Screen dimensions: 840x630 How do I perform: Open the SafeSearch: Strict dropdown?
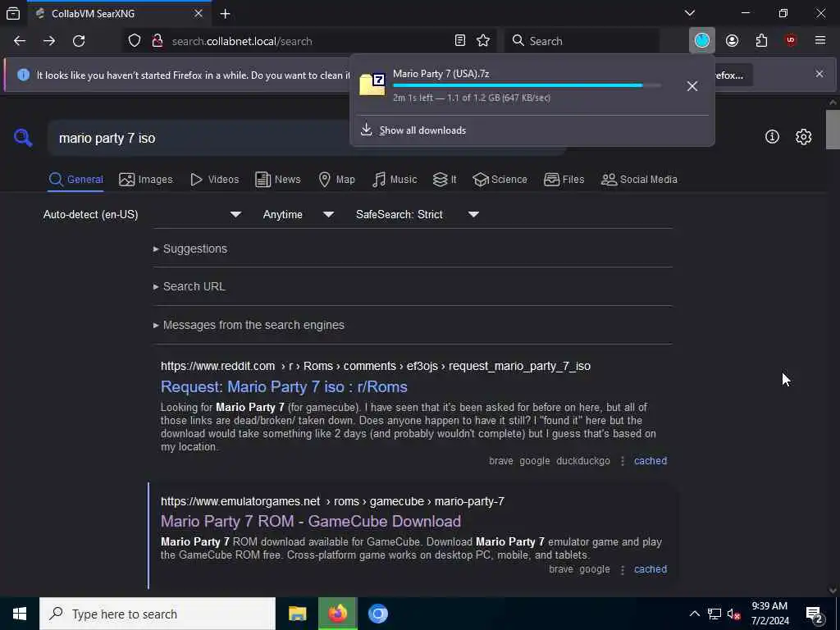[x=417, y=214]
